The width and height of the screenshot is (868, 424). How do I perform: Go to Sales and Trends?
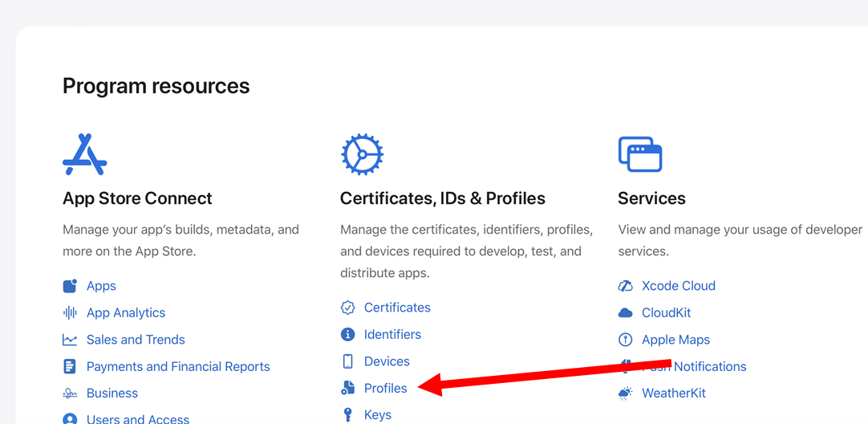coord(136,340)
